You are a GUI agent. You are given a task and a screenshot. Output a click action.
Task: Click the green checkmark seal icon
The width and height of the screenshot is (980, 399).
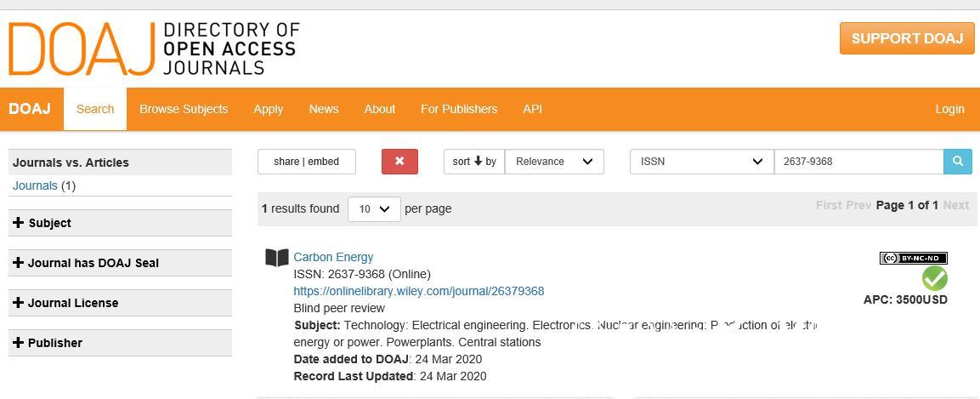[934, 278]
